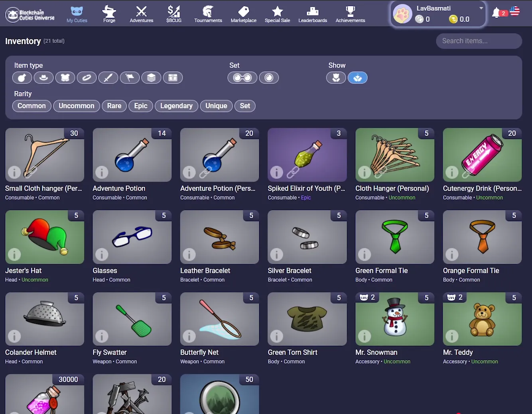Filter by consumable potion item type
The width and height of the screenshot is (532, 414).
[x=22, y=78]
